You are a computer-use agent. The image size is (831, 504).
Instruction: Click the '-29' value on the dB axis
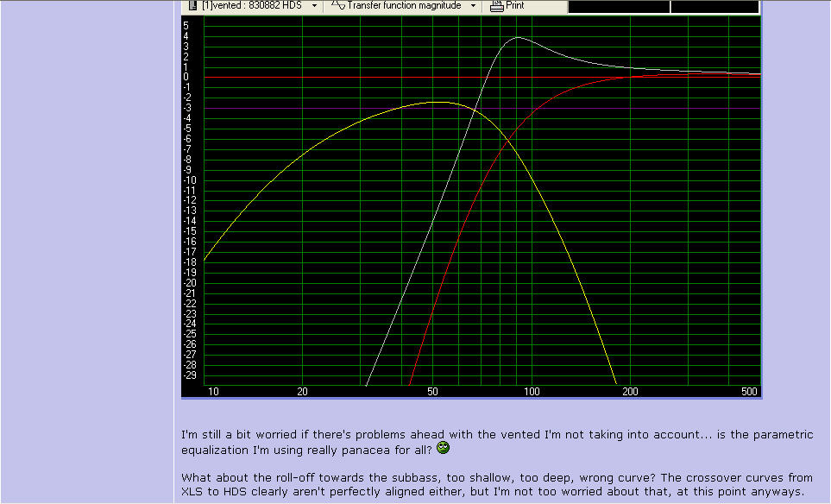pos(190,375)
